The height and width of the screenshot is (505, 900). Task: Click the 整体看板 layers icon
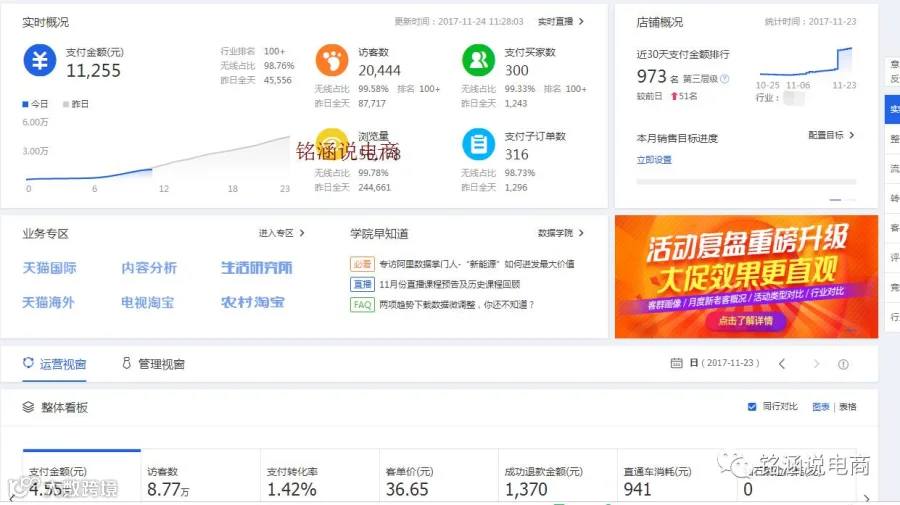coord(28,407)
